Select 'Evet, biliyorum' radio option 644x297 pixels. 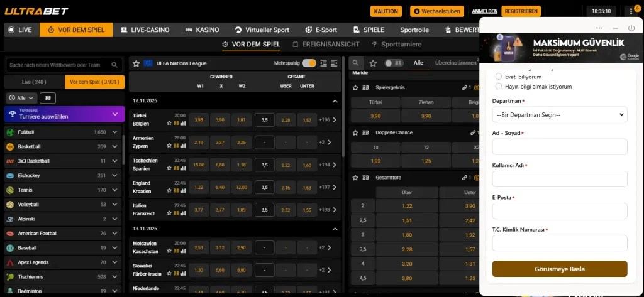[x=499, y=77]
